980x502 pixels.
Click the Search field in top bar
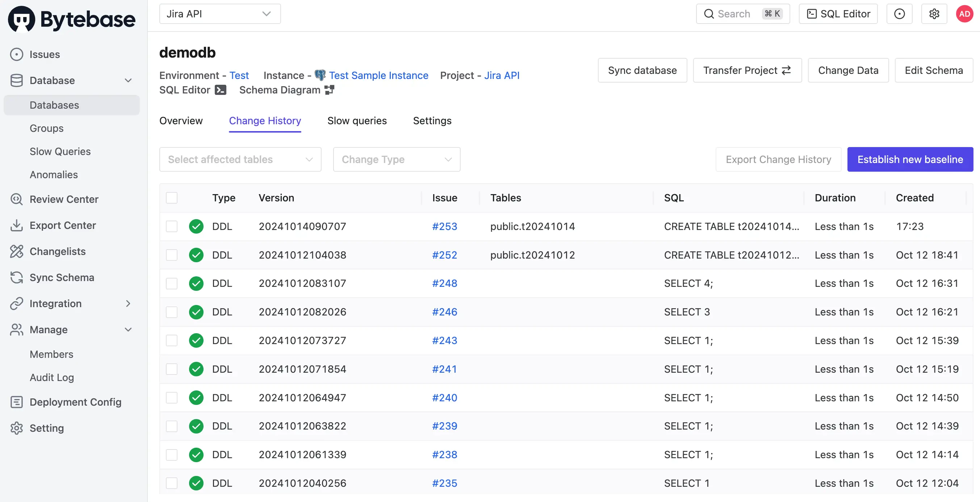[742, 14]
